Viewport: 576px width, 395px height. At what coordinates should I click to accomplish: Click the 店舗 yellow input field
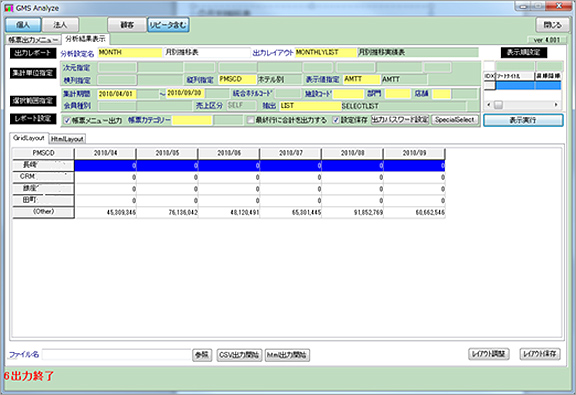pos(441,94)
